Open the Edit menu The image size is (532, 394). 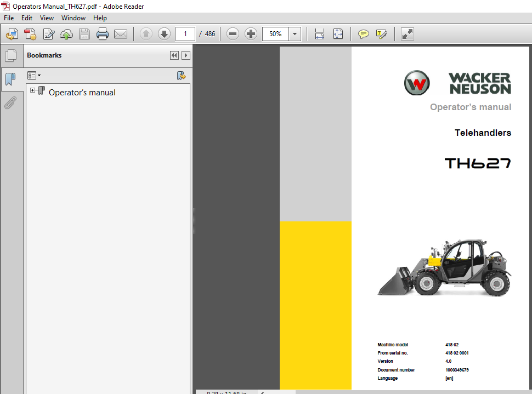27,18
